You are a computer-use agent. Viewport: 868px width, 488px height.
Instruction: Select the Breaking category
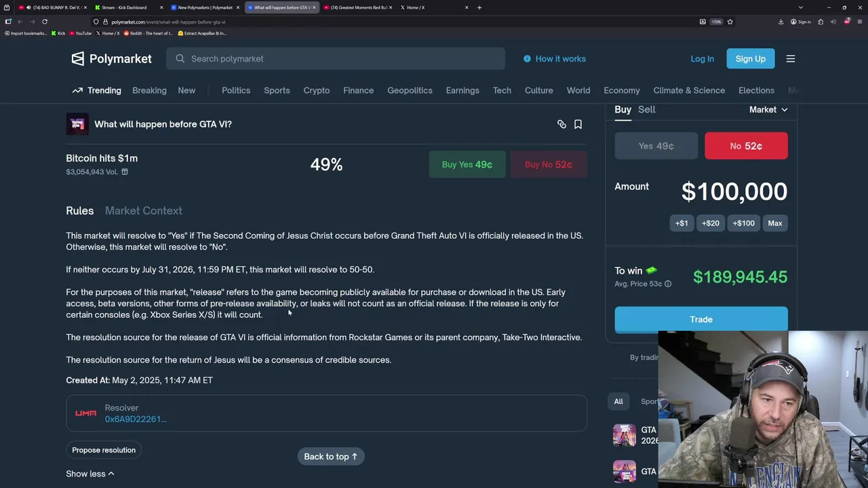[x=149, y=90]
